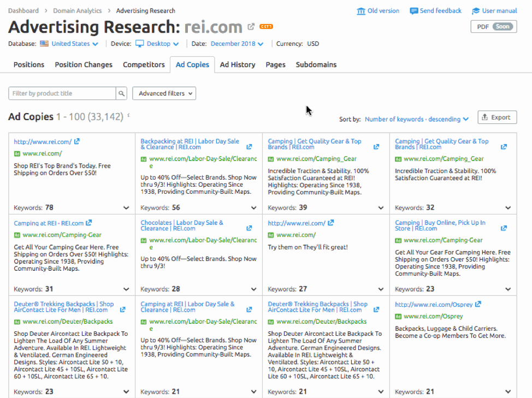Open external link icon beside http://www.rei.com/Osprey
The width and height of the screenshot is (532, 398).
click(x=478, y=304)
